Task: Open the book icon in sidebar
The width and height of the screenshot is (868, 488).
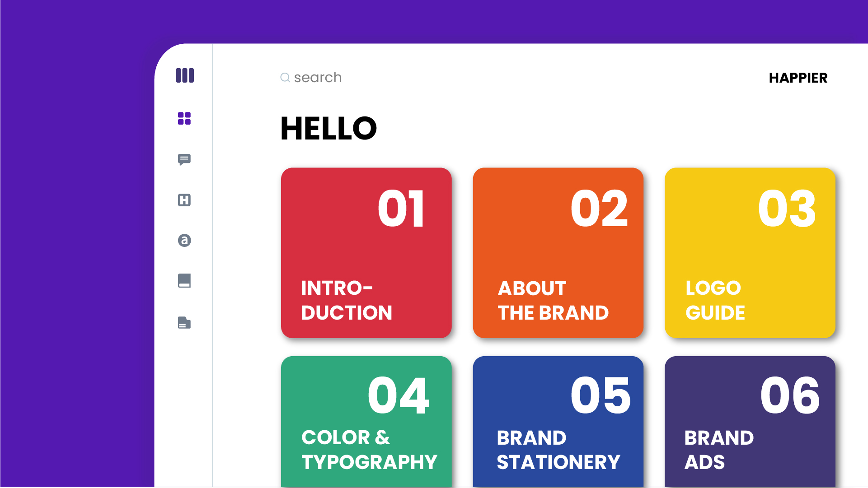Action: [184, 281]
